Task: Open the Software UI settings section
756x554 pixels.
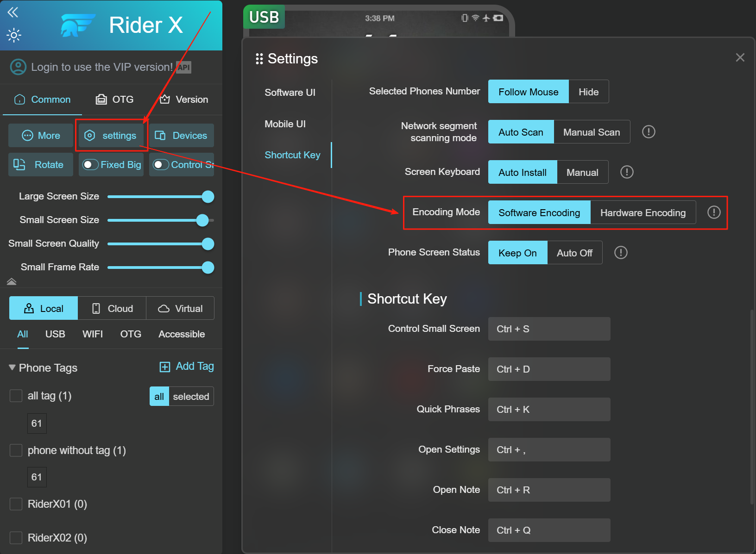Action: (290, 93)
